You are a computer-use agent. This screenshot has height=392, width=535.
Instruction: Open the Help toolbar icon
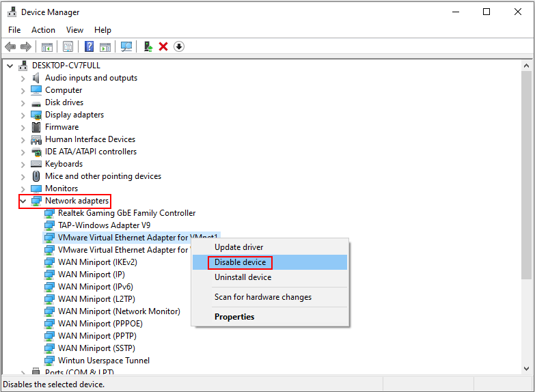click(x=89, y=46)
